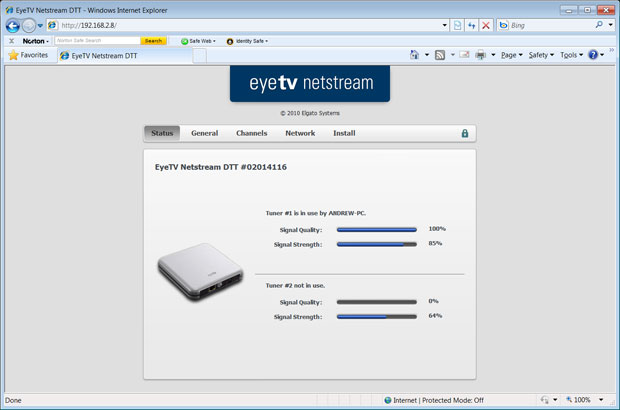Screen dimensions: 620x410
Task: Click the yellow Norton Search button
Action: [153, 41]
